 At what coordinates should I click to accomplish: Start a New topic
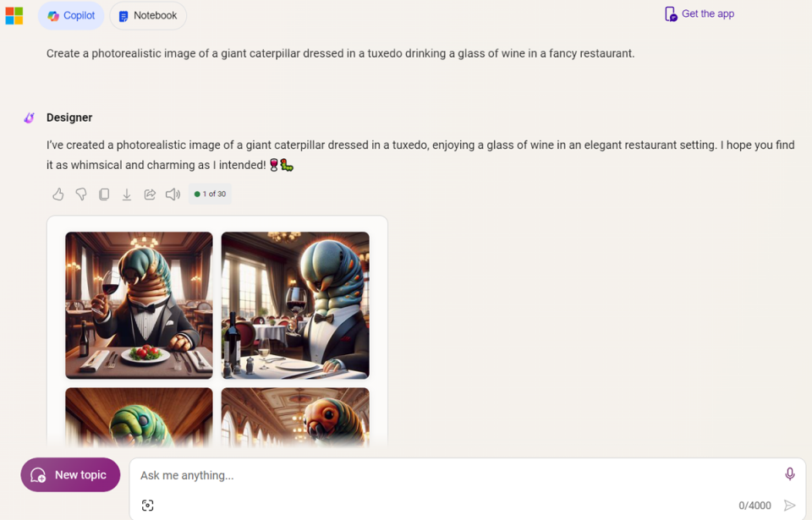[x=70, y=475]
